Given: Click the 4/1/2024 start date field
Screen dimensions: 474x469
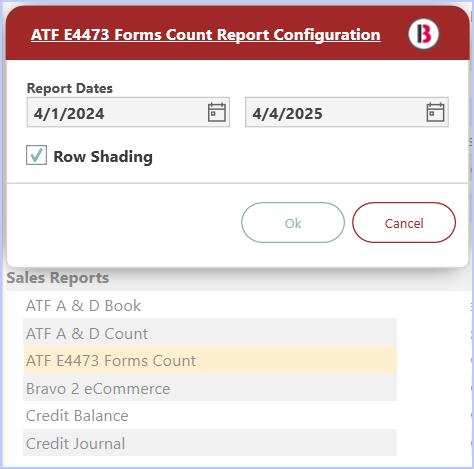Looking at the screenshot, I should pyautogui.click(x=128, y=112).
